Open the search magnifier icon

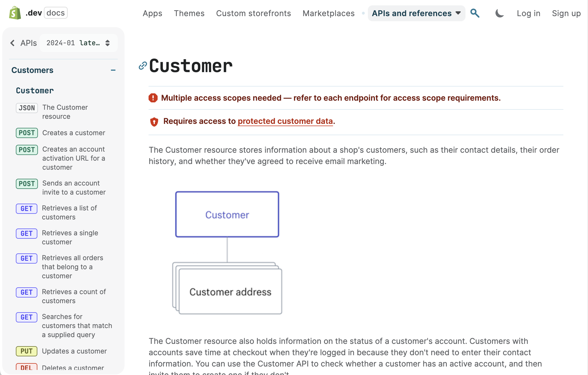point(475,13)
